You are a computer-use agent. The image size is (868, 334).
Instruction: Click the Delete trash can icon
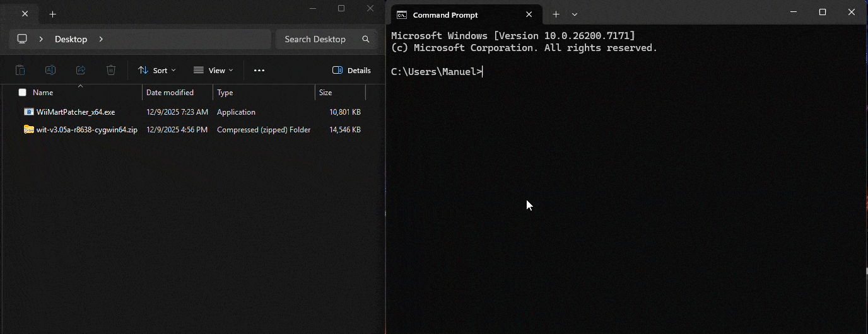111,71
